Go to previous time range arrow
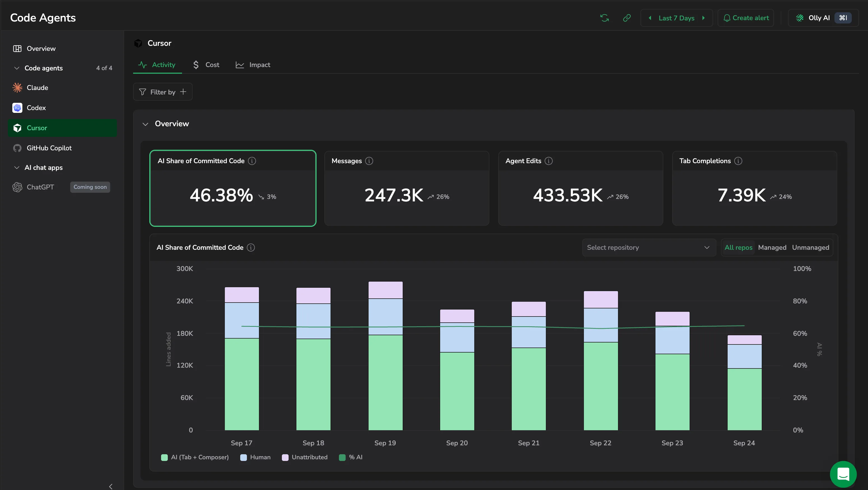This screenshot has width=868, height=490. (x=650, y=18)
